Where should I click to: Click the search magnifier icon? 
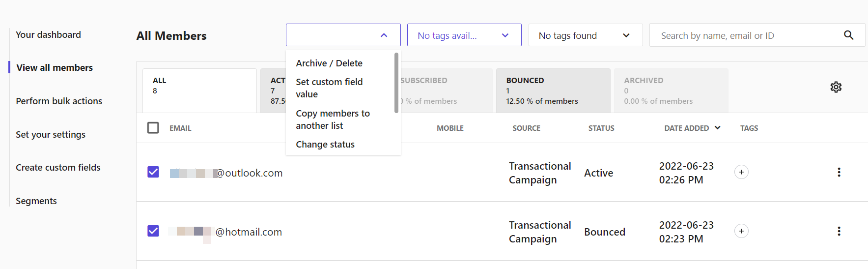pos(848,35)
